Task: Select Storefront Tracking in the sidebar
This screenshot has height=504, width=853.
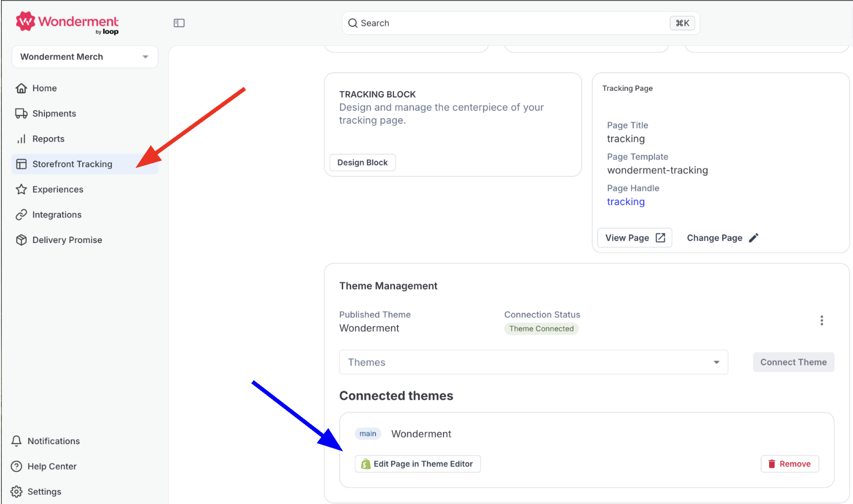Action: 85,164
